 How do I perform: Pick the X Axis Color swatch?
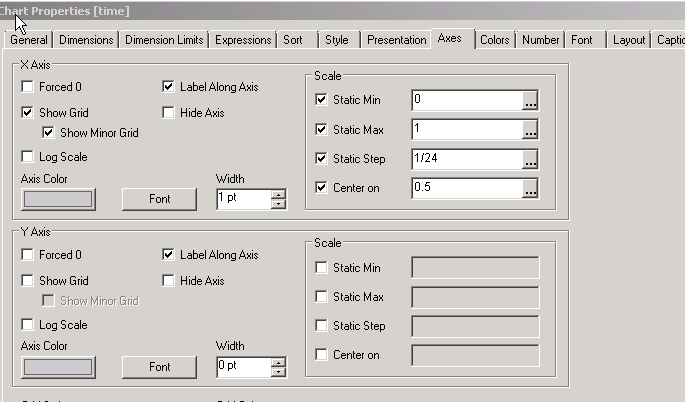coord(58,199)
